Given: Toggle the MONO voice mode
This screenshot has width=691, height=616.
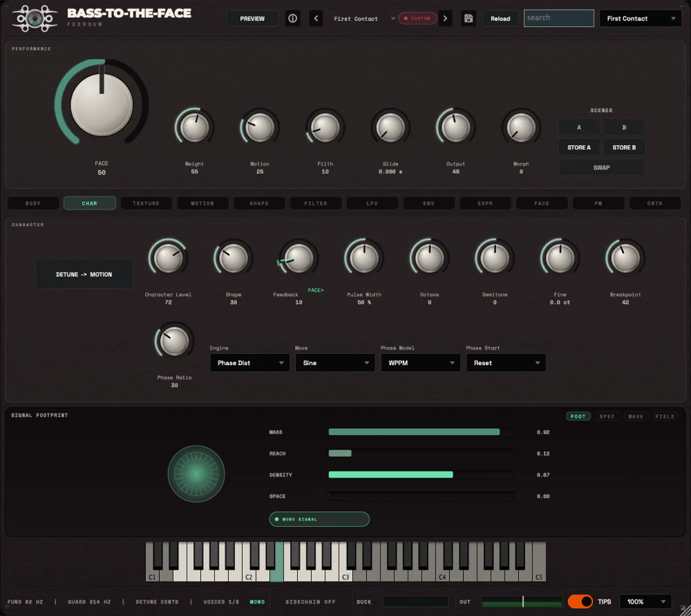Looking at the screenshot, I should 257,602.
